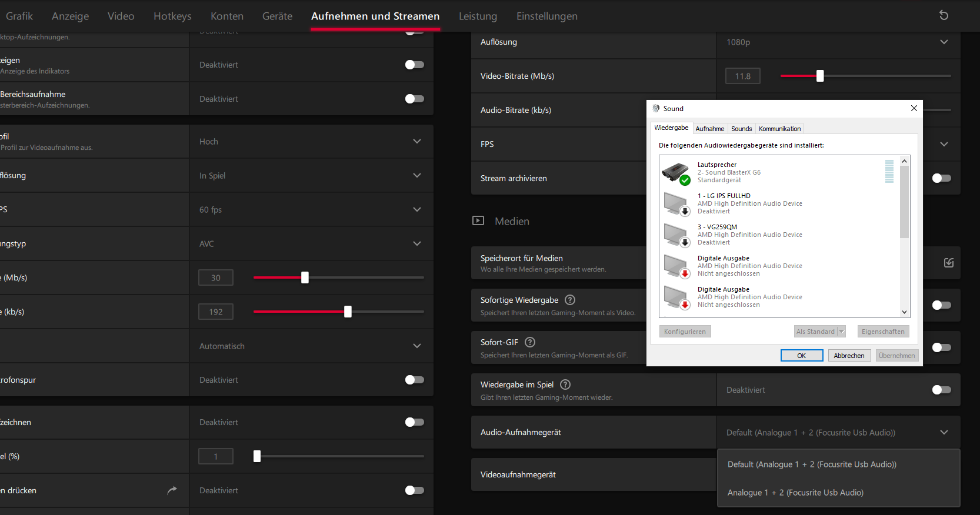The height and width of the screenshot is (515, 980).
Task: Enable the Mikrofonspur toggle
Action: coord(415,380)
